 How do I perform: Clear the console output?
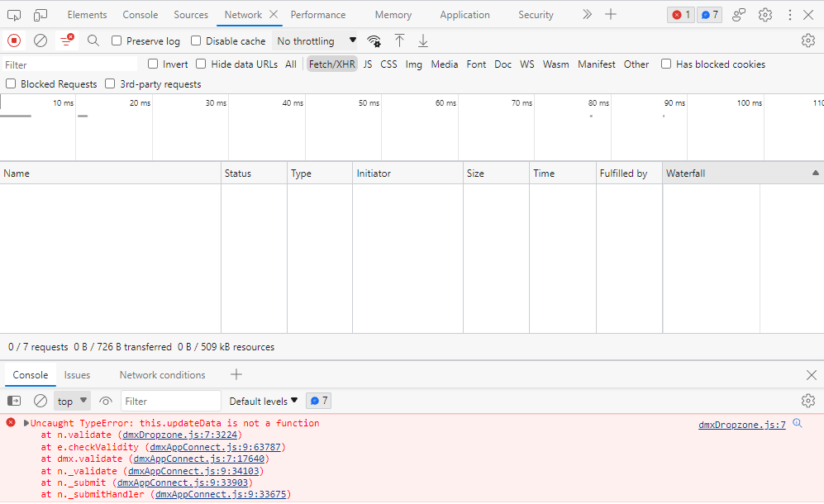pyautogui.click(x=40, y=401)
